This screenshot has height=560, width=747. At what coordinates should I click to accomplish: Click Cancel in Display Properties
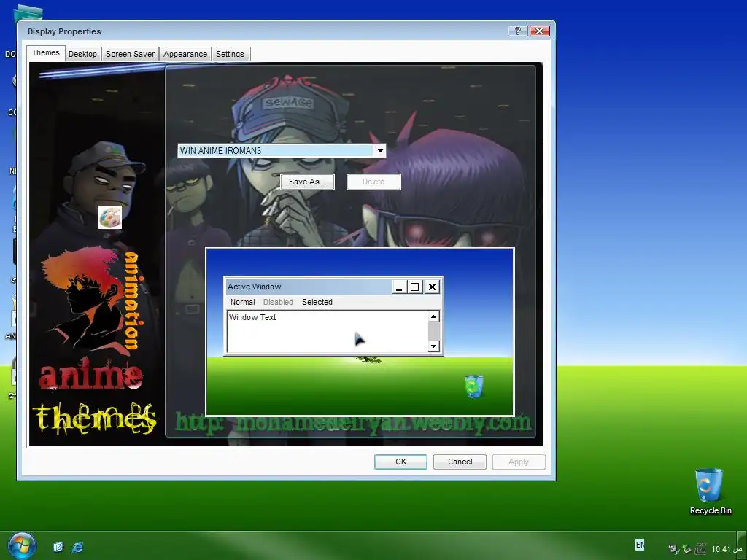coord(460,462)
